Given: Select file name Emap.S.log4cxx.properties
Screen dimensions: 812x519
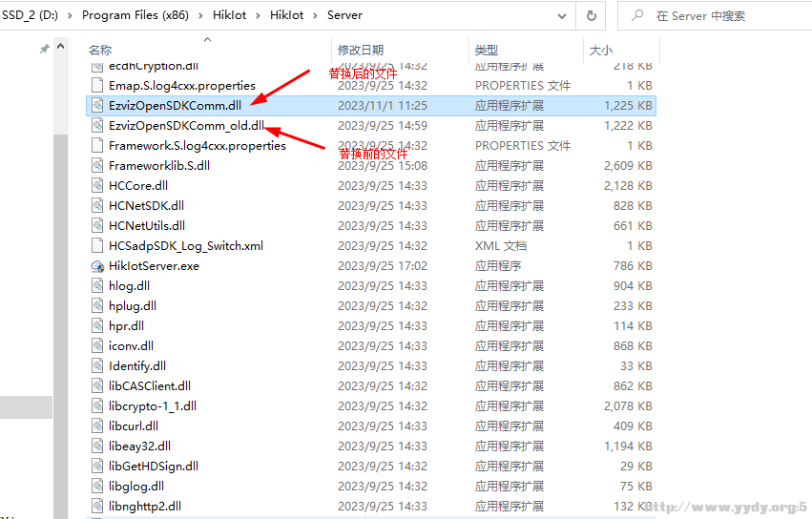Looking at the screenshot, I should (x=181, y=86).
